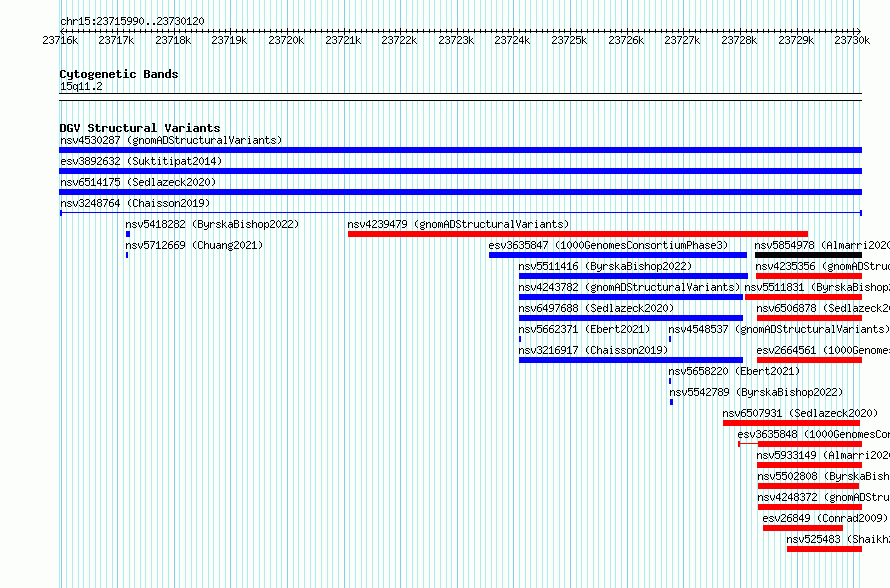Click the 15q11.2 cytogenetic band label
Viewport: 890px width, 588px height.
point(81,86)
